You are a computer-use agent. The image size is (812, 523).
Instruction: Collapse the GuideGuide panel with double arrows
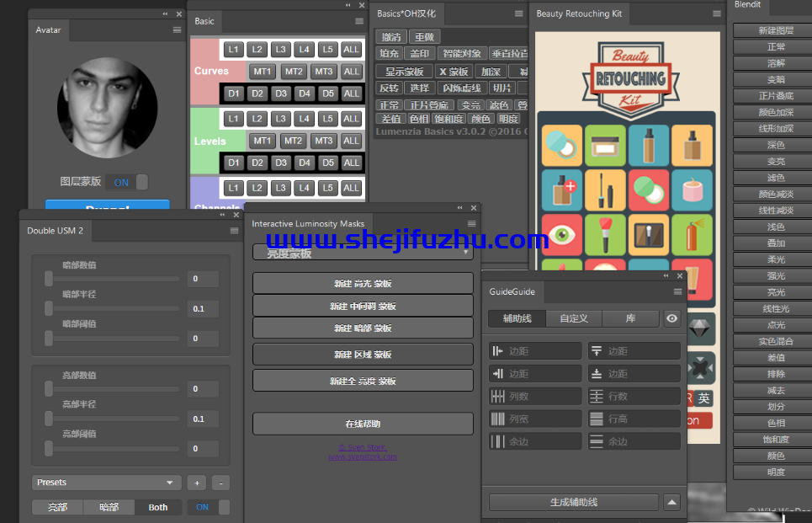coord(666,275)
